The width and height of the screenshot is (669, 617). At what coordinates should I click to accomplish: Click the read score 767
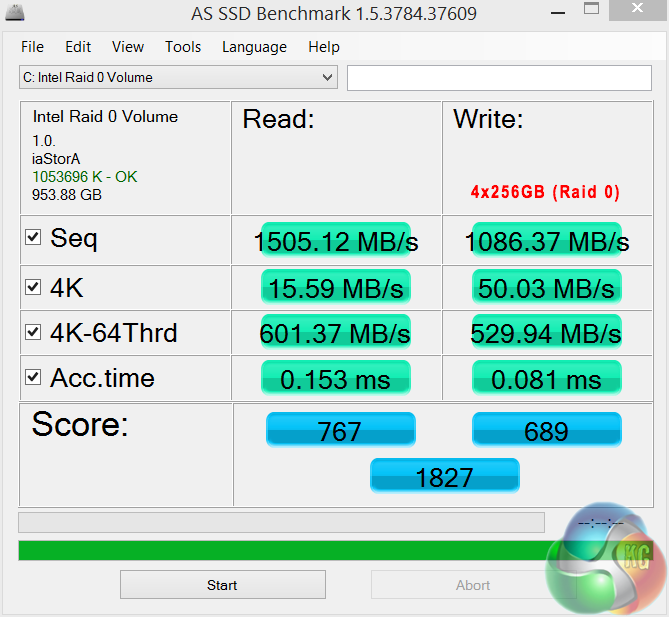(340, 430)
